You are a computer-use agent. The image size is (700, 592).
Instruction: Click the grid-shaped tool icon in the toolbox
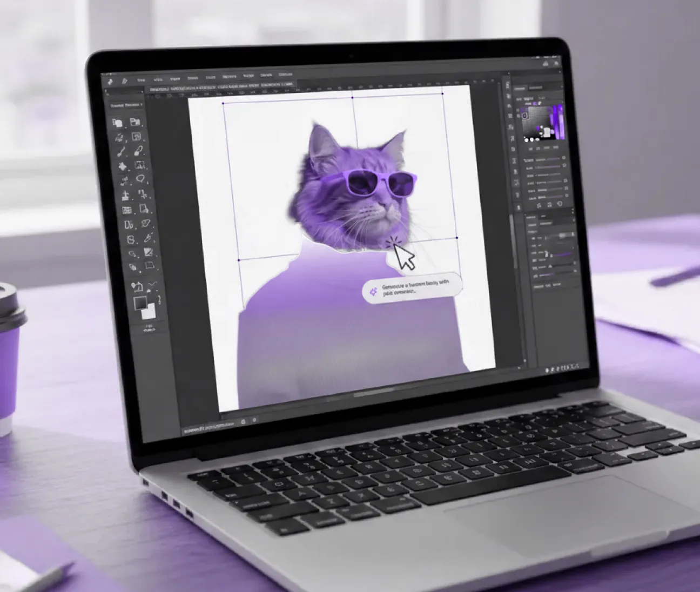tap(127, 210)
